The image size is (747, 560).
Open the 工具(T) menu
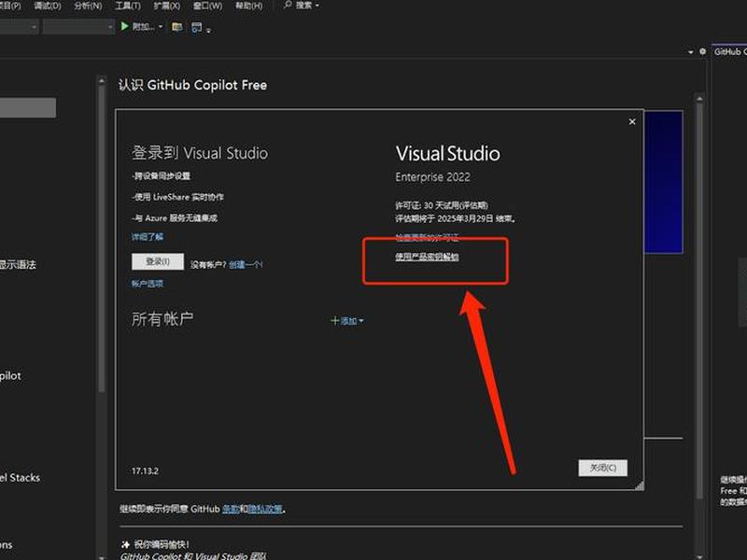pos(128,6)
